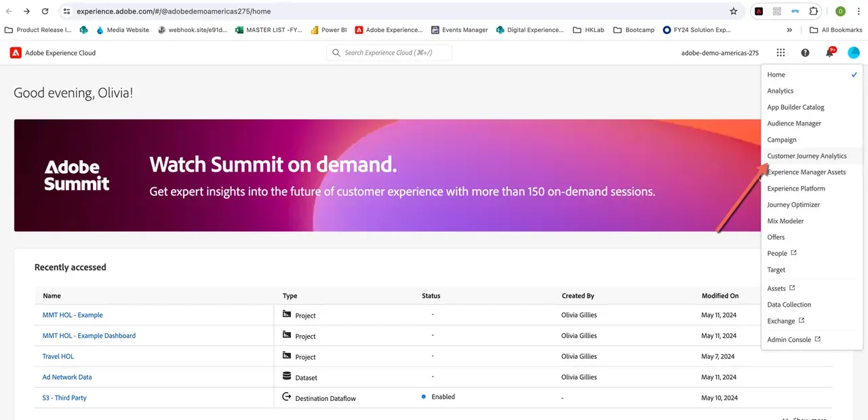
Task: Select Customer Journey Analytics from the menu
Action: click(x=807, y=156)
